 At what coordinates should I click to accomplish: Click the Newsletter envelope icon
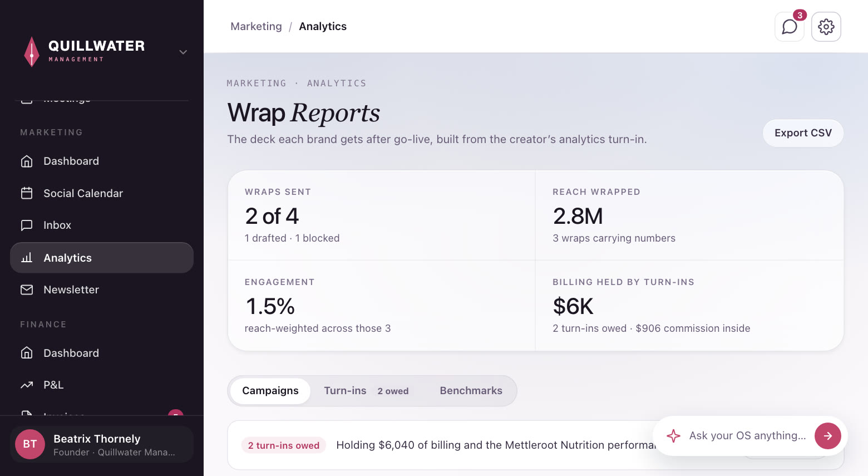pos(27,290)
